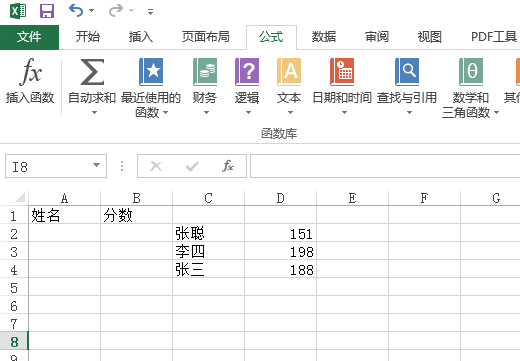Undo the last action

pos(76,11)
